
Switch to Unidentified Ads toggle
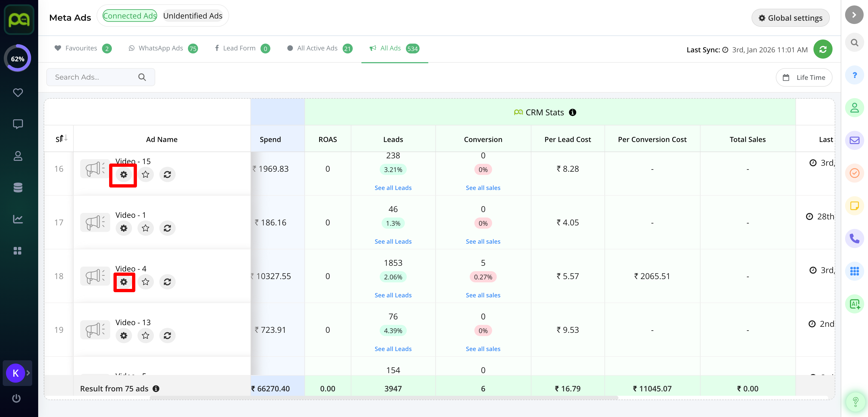193,16
